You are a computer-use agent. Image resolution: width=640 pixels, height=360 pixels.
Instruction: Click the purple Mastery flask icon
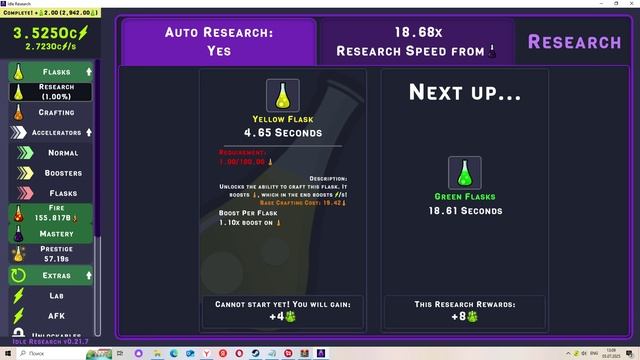18,234
